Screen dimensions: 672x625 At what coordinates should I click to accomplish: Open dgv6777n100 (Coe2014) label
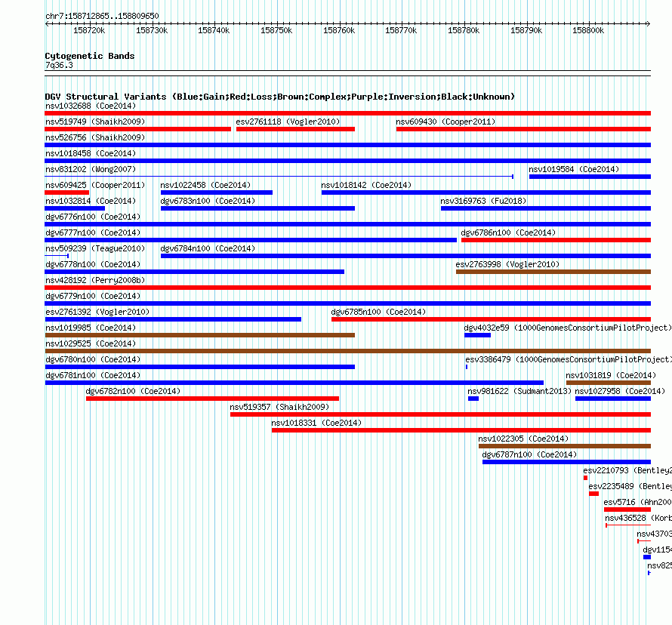(x=93, y=232)
